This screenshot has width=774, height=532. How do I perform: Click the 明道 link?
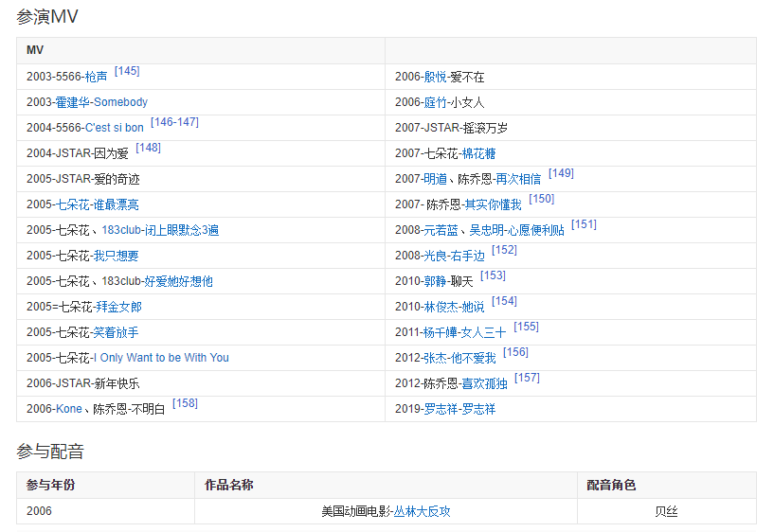435,179
